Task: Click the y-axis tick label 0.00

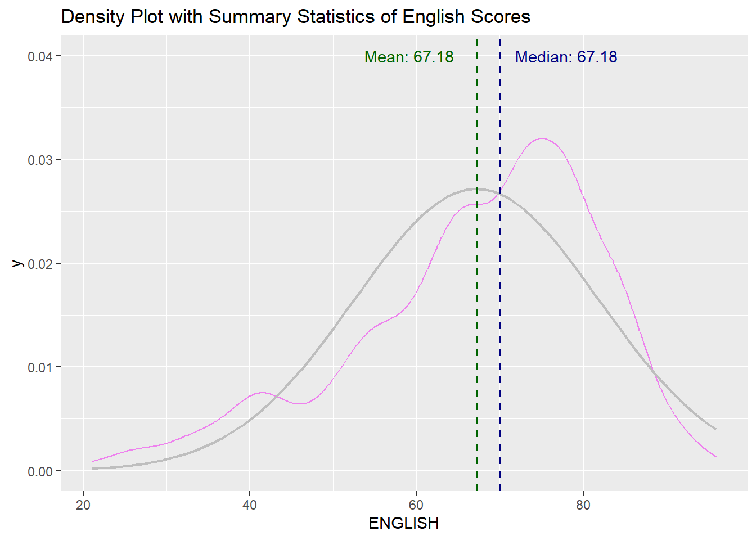Action: tap(40, 471)
